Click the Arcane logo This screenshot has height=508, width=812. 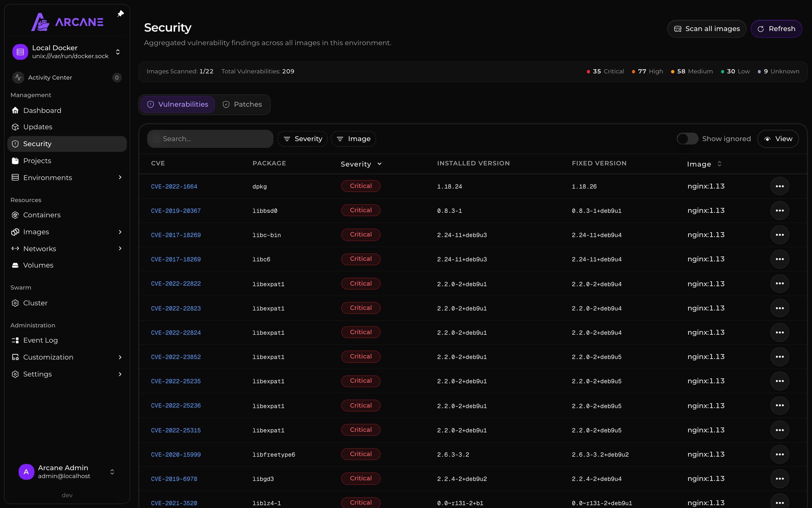coord(67,22)
